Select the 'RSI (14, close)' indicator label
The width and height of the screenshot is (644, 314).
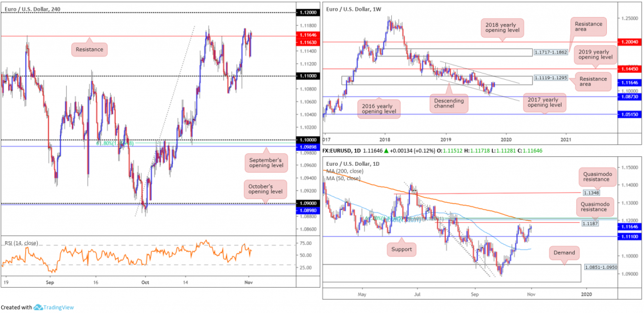(20, 243)
